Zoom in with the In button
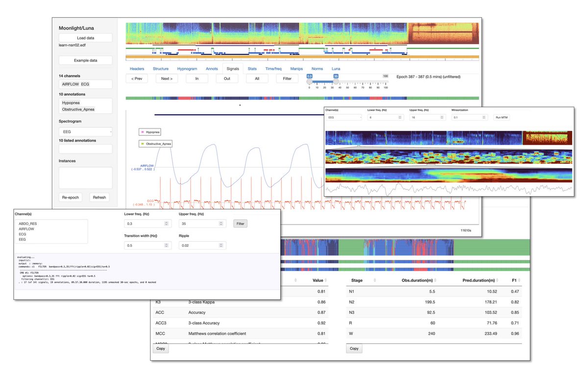The width and height of the screenshot is (588, 380). coord(197,78)
